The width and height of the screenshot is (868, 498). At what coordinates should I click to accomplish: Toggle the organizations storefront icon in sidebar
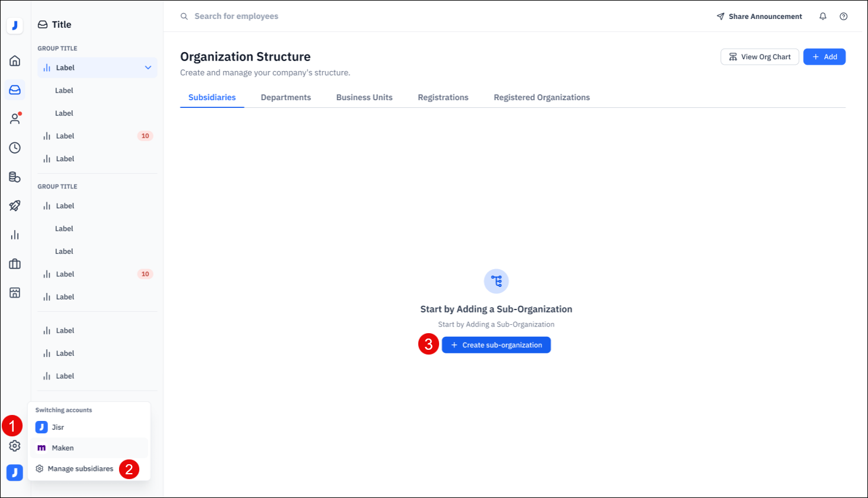14,292
